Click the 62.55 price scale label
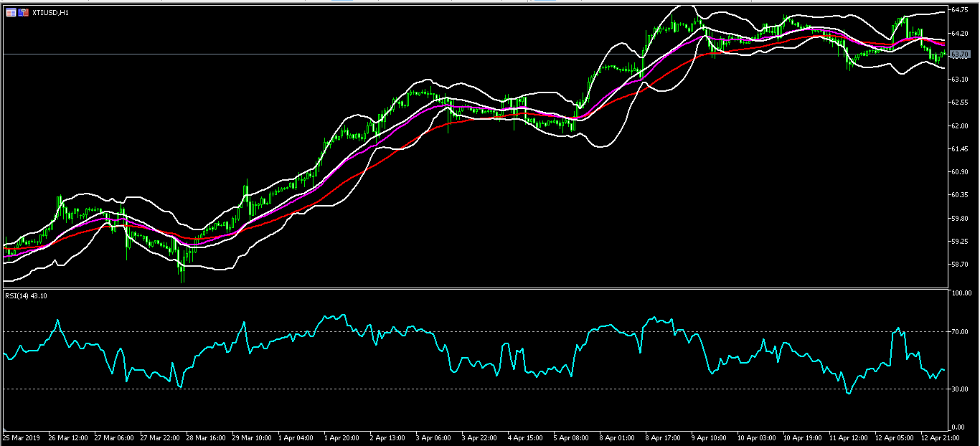Viewport: 980px width, 446px height. pyautogui.click(x=960, y=103)
